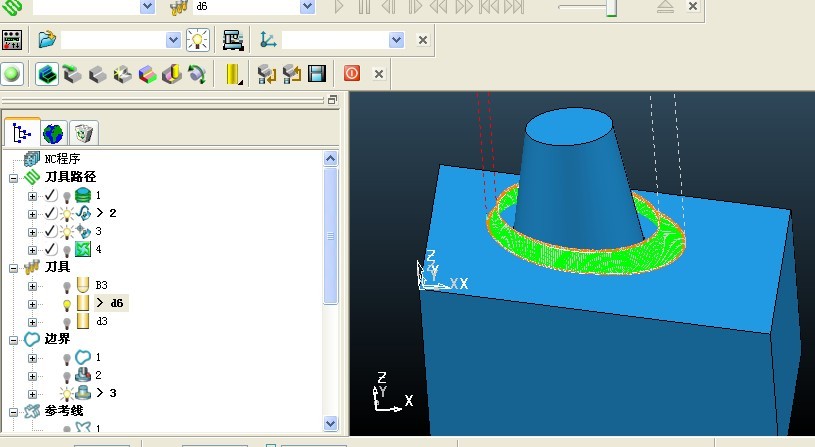This screenshot has width=815, height=447.
Task: Click the simulation speed slider handle
Action: tap(612, 8)
